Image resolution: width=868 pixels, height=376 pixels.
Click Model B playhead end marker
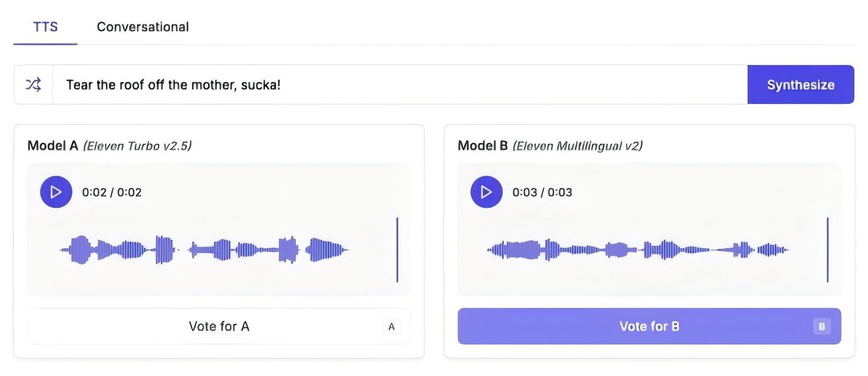(827, 249)
